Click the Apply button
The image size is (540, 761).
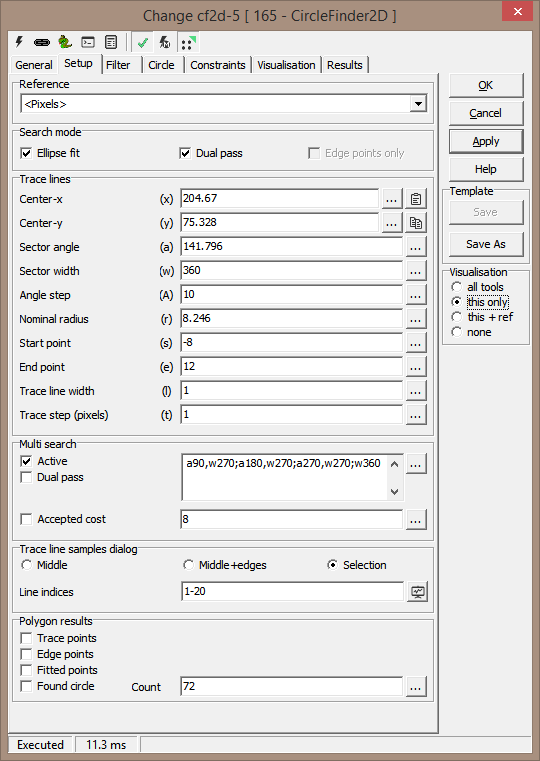[x=486, y=141]
